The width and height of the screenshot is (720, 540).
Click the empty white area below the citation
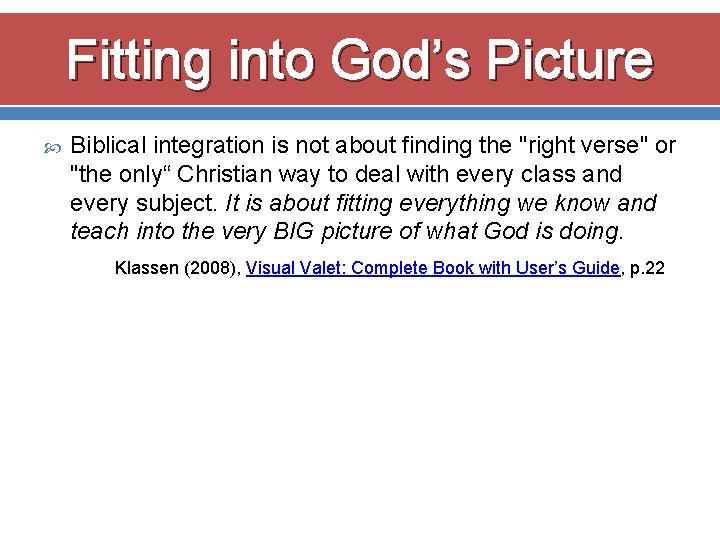click(x=360, y=404)
